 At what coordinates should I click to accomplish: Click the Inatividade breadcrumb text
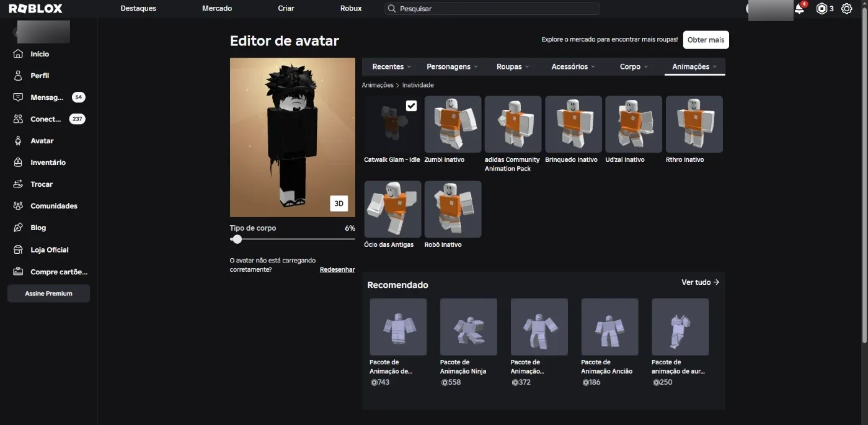(418, 85)
